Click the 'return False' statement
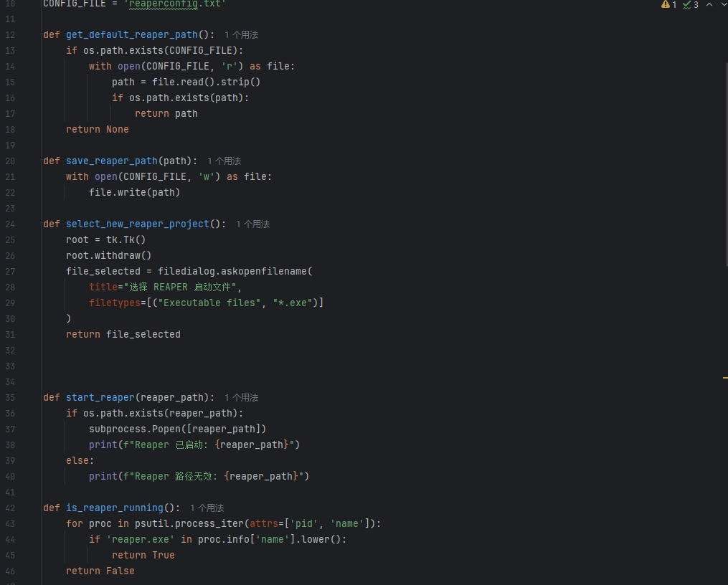This screenshot has height=585, width=728. point(100,571)
